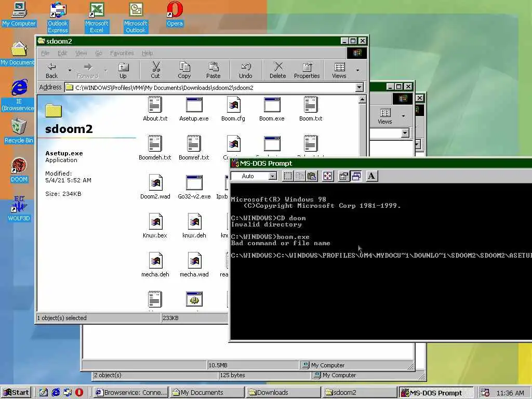
Task: Select the Boomdeh.txt file
Action: [x=155, y=148]
